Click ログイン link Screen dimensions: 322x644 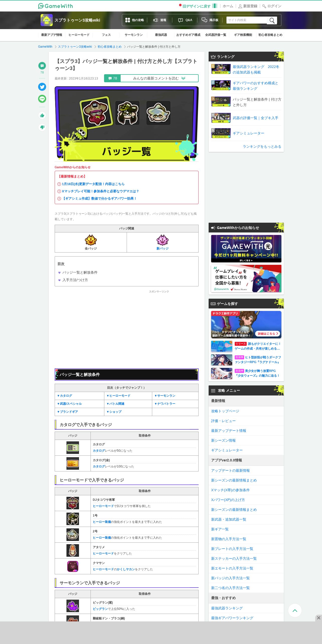click(272, 6)
